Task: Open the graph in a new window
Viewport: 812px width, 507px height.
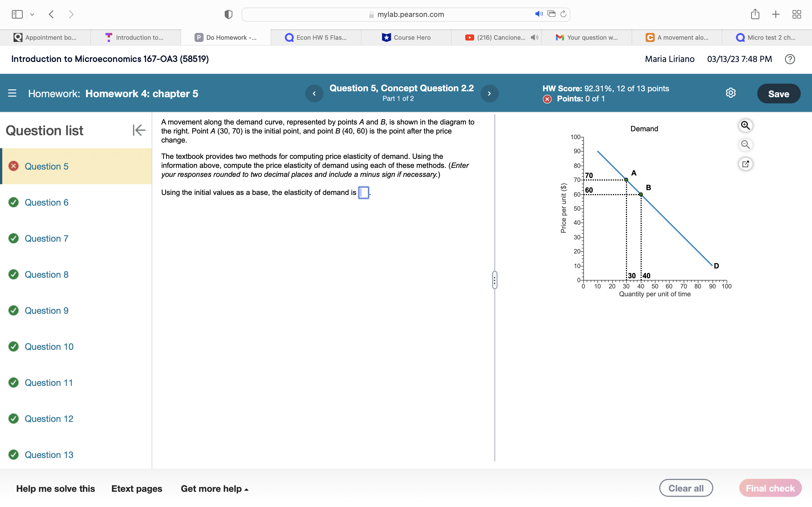Action: point(746,164)
